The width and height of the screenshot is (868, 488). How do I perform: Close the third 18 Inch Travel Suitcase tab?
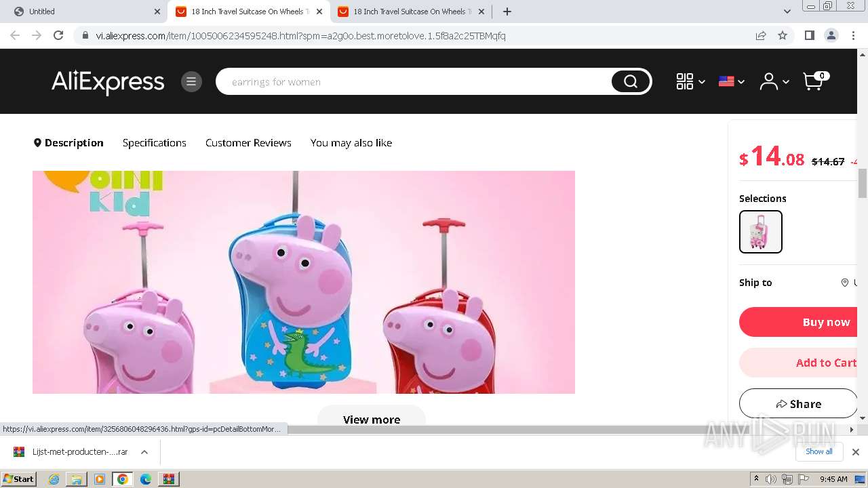coord(481,12)
